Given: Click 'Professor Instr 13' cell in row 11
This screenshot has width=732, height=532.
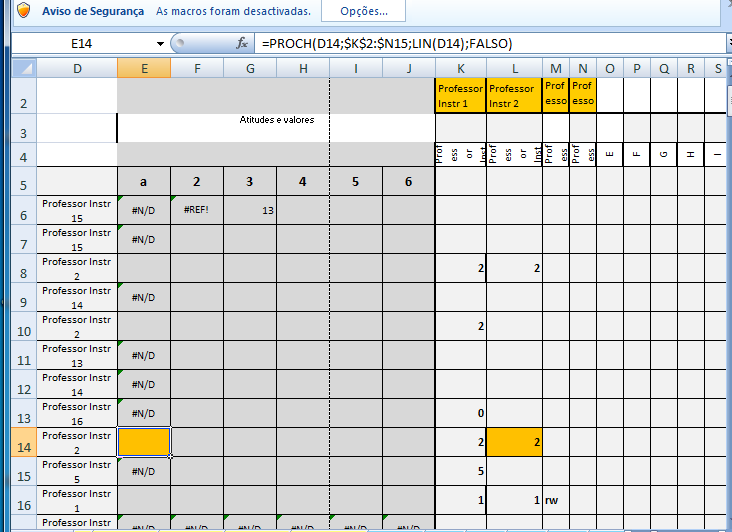Looking at the screenshot, I should 77,356.
